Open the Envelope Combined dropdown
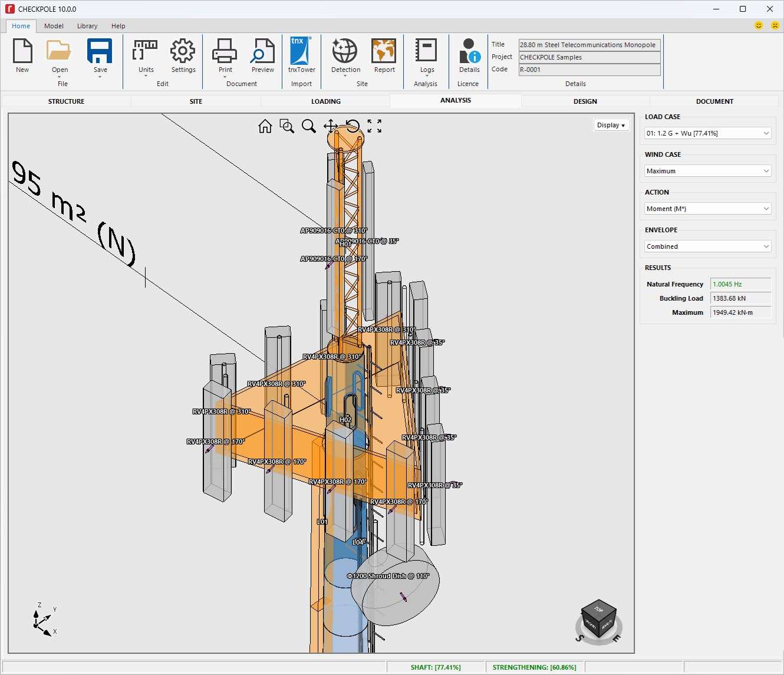Image resolution: width=784 pixels, height=675 pixels. (x=707, y=246)
